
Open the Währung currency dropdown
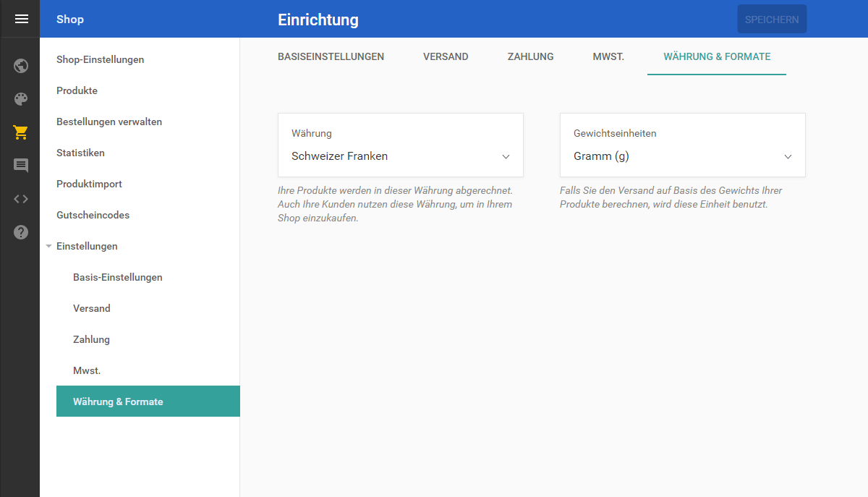coord(400,156)
